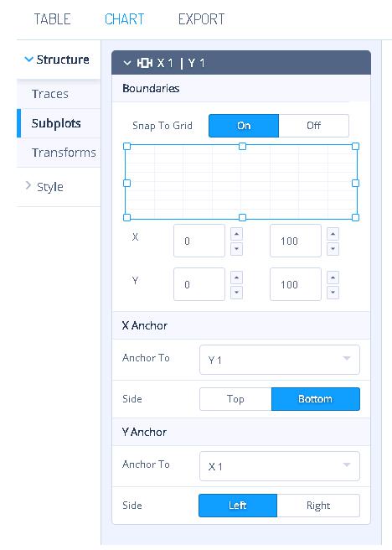This screenshot has width=392, height=550.
Task: Decrease the Y end value of 100
Action: pos(333,292)
